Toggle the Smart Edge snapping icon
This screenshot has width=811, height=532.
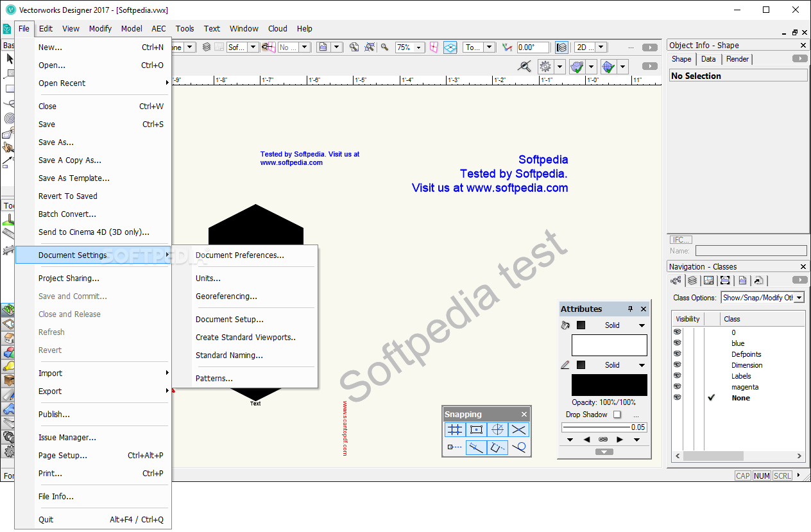497,447
